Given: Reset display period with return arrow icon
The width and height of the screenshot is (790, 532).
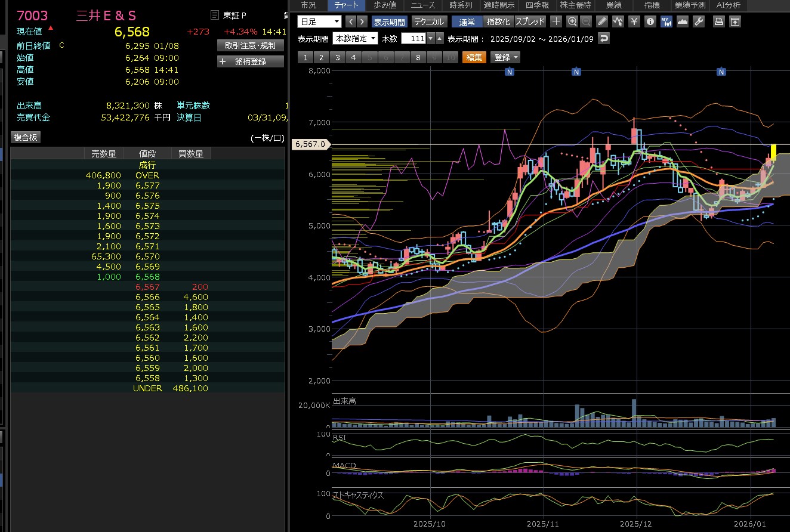Looking at the screenshot, I should pyautogui.click(x=604, y=38).
